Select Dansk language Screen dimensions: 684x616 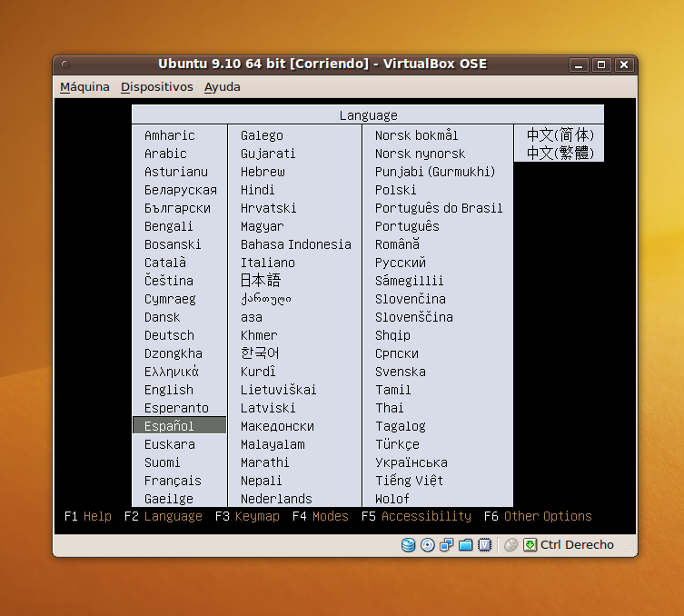tap(162, 317)
